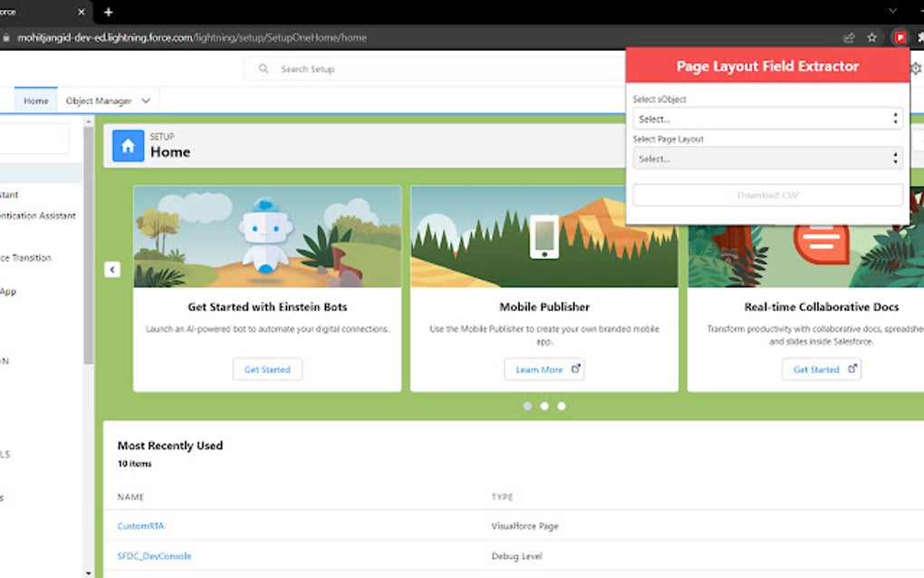The image size is (924, 578).
Task: Click Get Started under Einstein Bots
Action: click(x=267, y=369)
